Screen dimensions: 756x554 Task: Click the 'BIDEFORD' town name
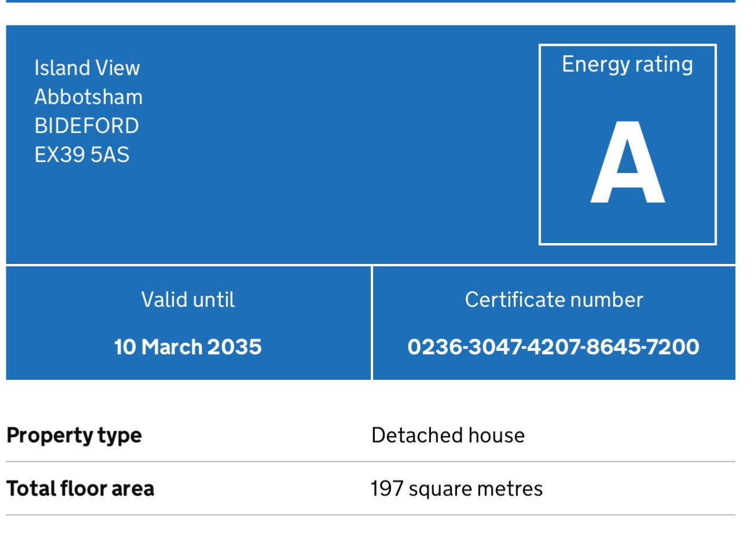(x=87, y=126)
